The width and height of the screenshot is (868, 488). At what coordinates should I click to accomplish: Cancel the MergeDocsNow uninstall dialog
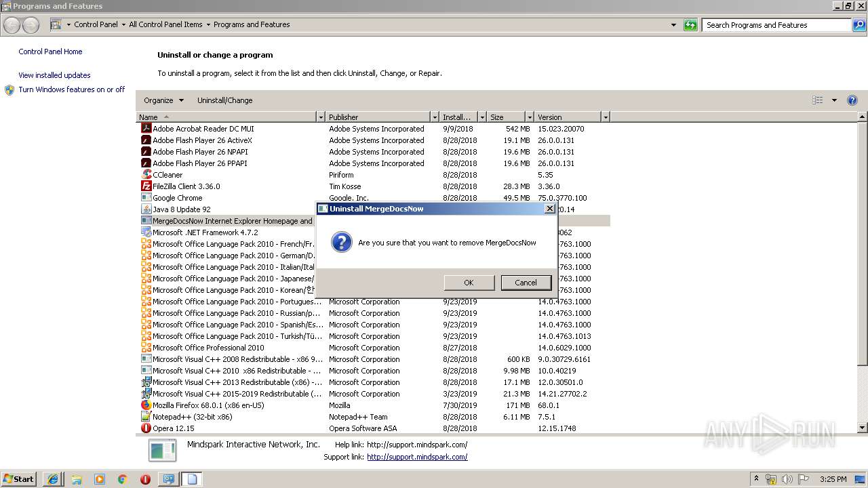(526, 283)
